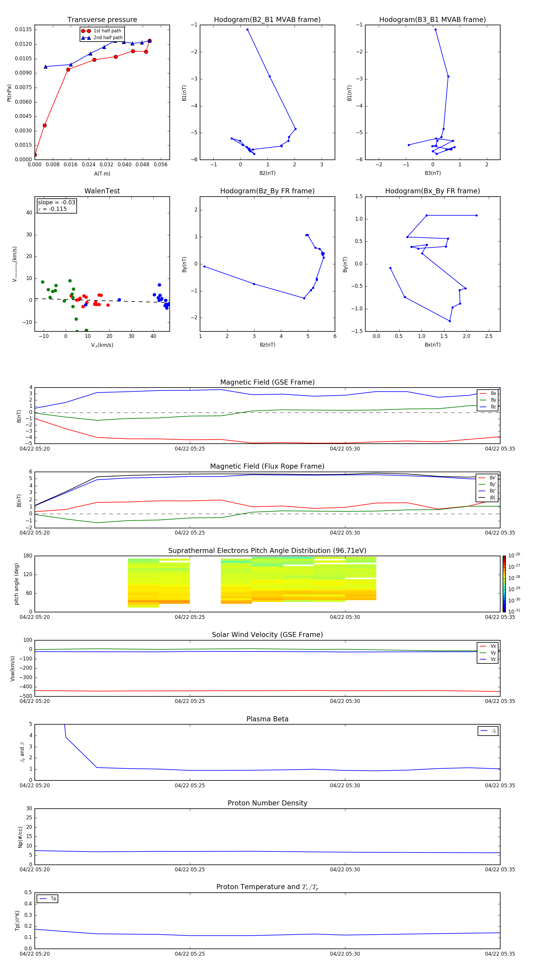Click the 'V_A(km/s)' x-axis label
The height and width of the screenshot is (980, 535).
click(x=102, y=345)
